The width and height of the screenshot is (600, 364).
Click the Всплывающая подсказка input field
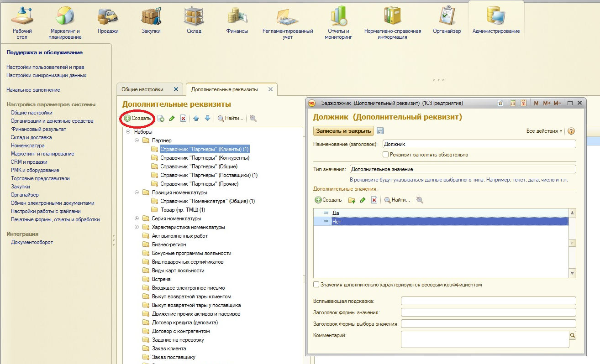click(488, 301)
